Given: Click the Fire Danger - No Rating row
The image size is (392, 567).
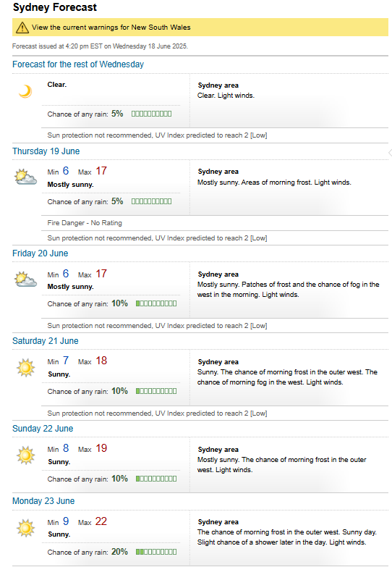Looking at the screenshot, I should click(x=215, y=223).
